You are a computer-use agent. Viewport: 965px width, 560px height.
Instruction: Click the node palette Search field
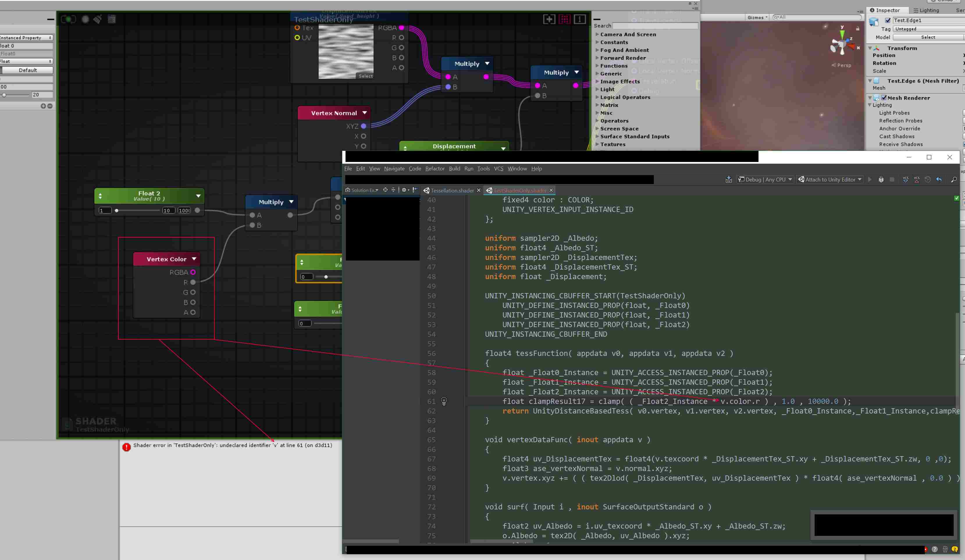(655, 26)
